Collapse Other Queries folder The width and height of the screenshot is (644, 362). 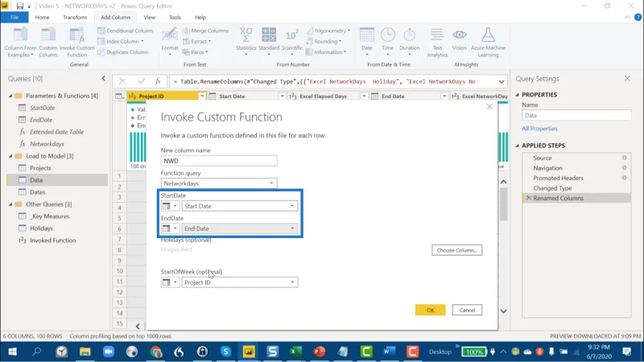(10, 204)
